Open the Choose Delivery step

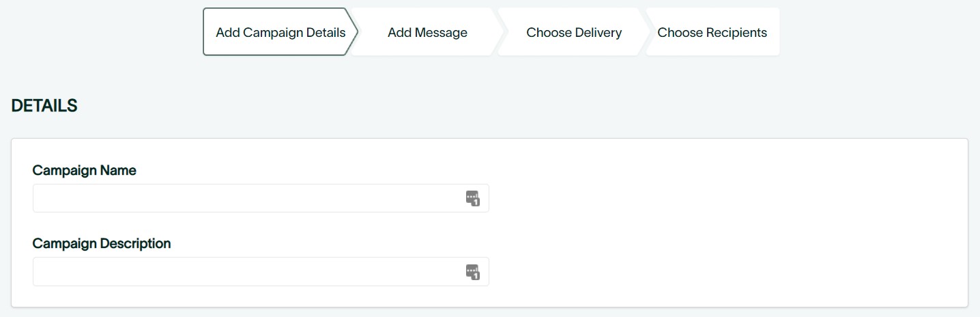tap(574, 32)
